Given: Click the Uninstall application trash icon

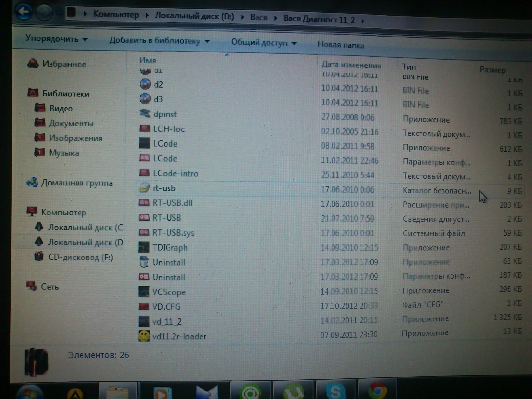Looking at the screenshot, I should coord(144,262).
